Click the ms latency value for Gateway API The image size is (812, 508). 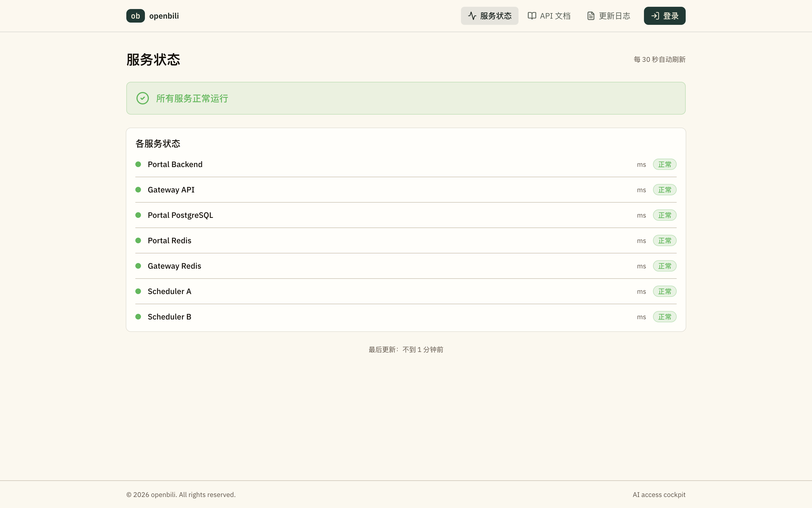(641, 190)
